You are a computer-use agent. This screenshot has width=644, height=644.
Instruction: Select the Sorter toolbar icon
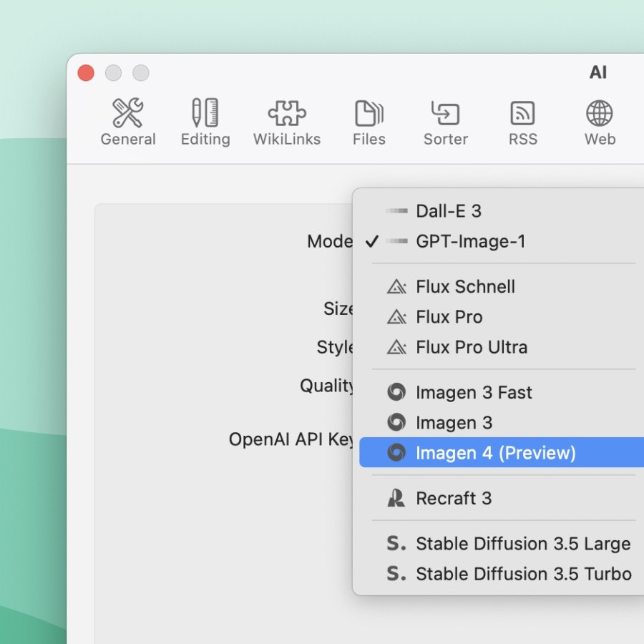(x=445, y=122)
